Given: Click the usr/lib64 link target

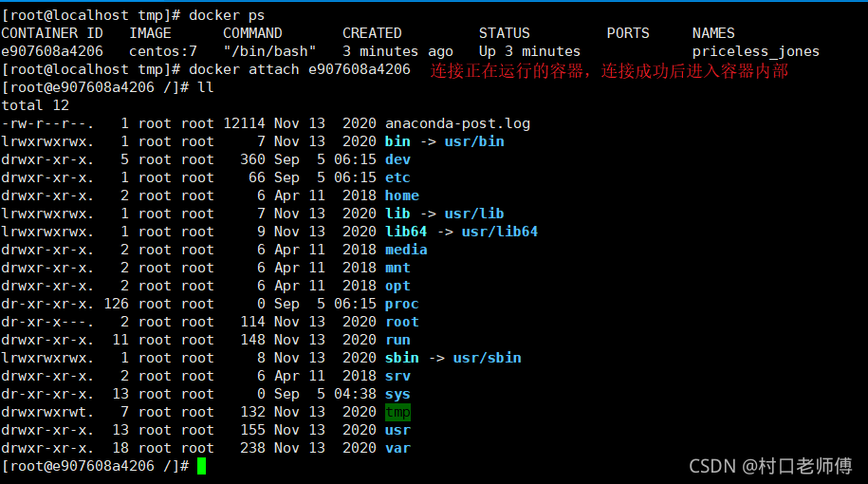Looking at the screenshot, I should point(500,232).
